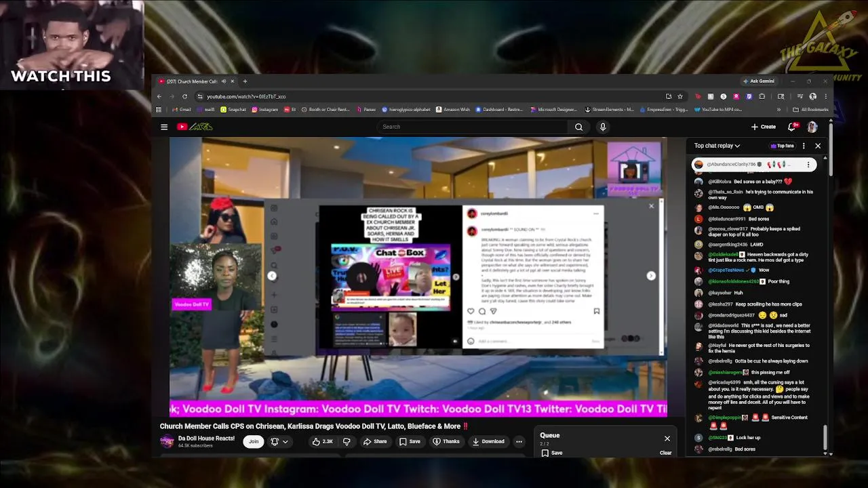Open the All Bookmarks folder

tap(810, 110)
